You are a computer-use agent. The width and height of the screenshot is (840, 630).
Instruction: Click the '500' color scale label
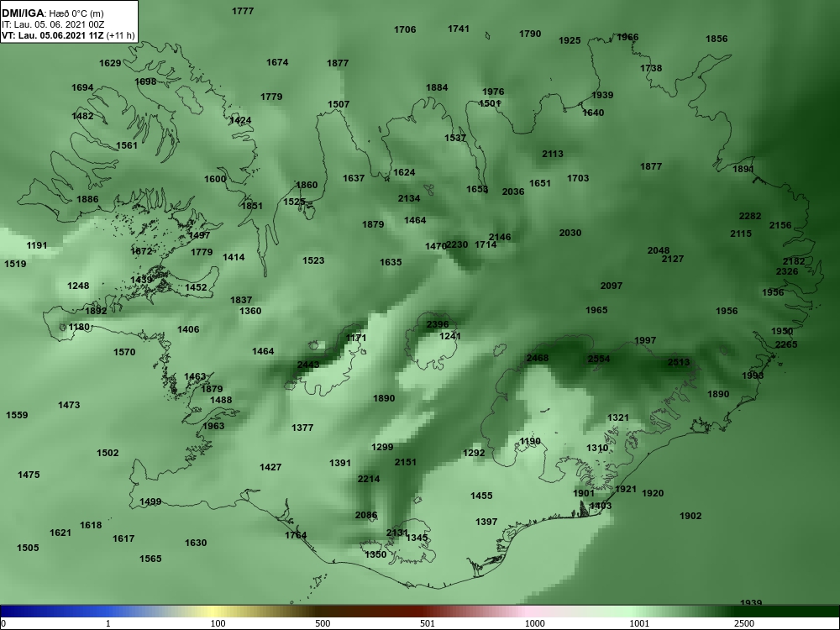tap(323, 623)
